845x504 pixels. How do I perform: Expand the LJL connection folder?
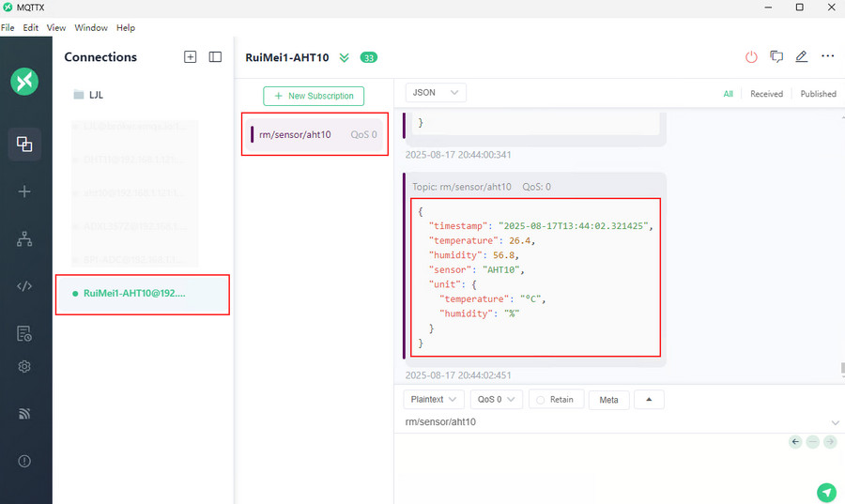[88, 95]
